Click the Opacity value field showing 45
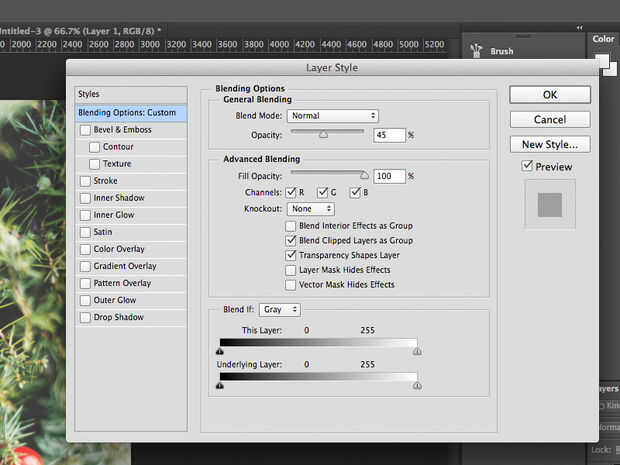The width and height of the screenshot is (620, 465). click(389, 135)
